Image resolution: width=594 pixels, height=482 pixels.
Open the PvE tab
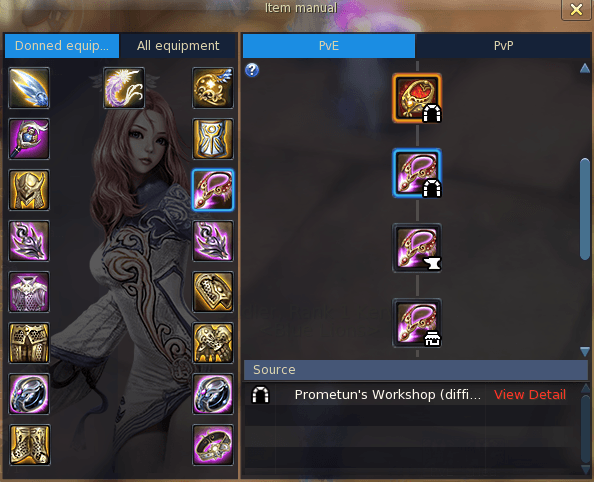pos(329,46)
